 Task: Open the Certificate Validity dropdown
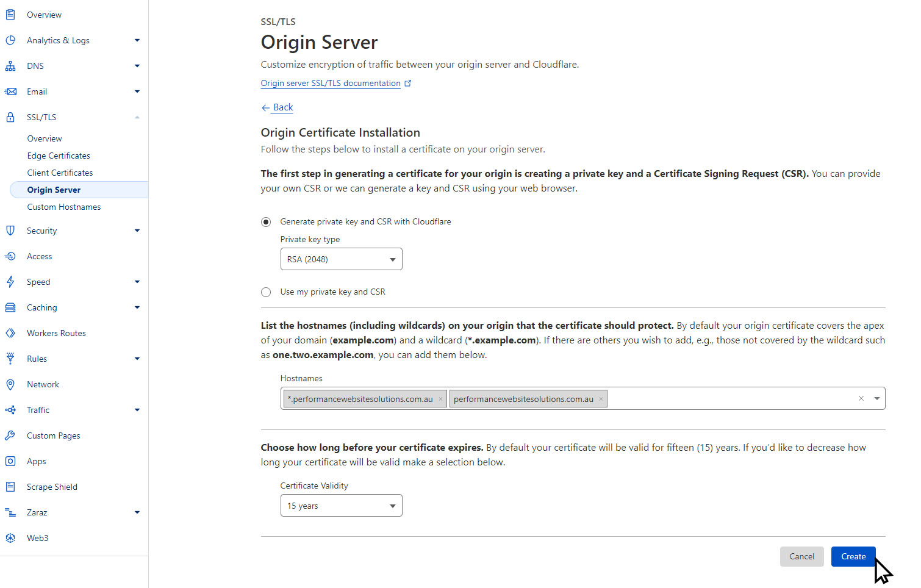341,506
